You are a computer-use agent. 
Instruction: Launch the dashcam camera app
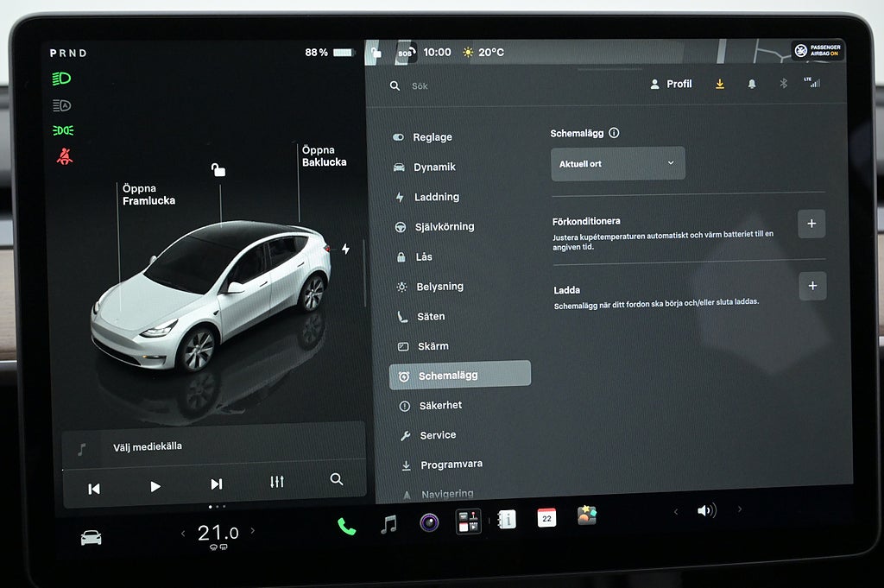click(430, 522)
